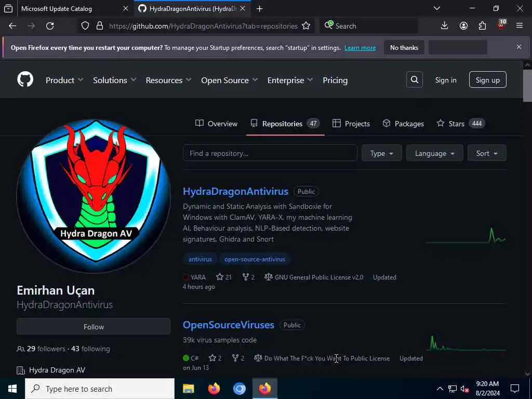
Task: Click Sign in link
Action: point(446,80)
